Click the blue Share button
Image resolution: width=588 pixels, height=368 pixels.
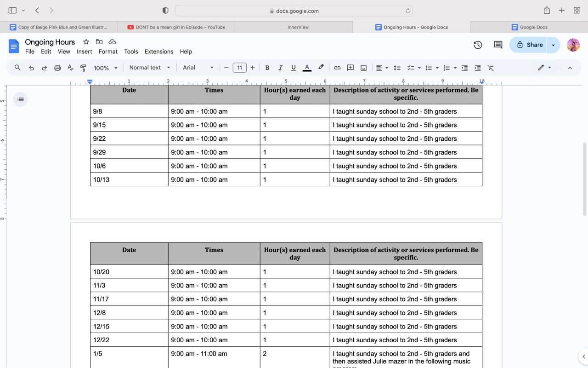coord(529,45)
